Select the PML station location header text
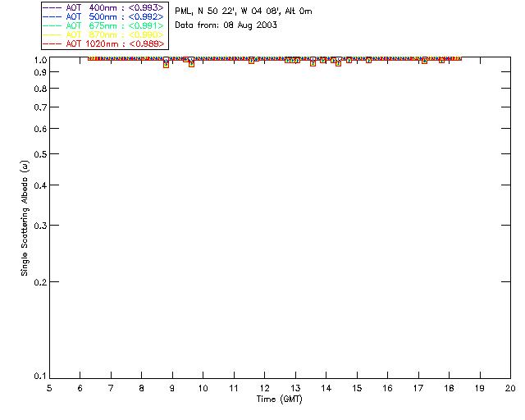 point(244,11)
